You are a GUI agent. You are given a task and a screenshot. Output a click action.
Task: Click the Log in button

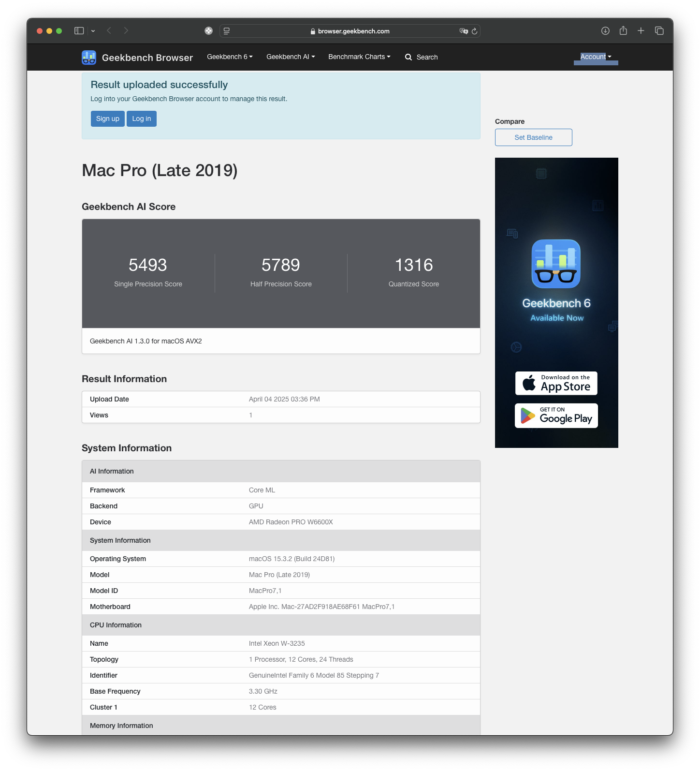click(x=142, y=119)
